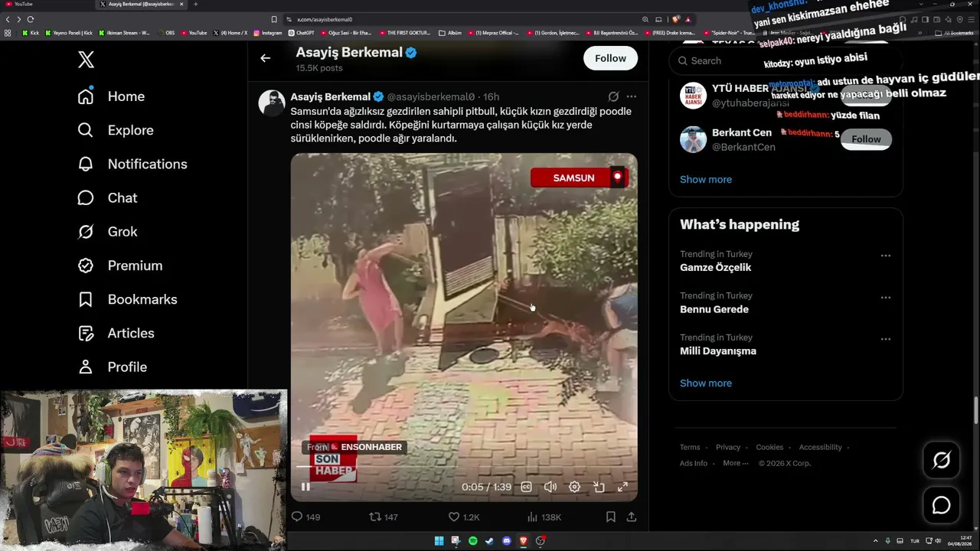
Task: Pause the playing video
Action: [x=305, y=487]
